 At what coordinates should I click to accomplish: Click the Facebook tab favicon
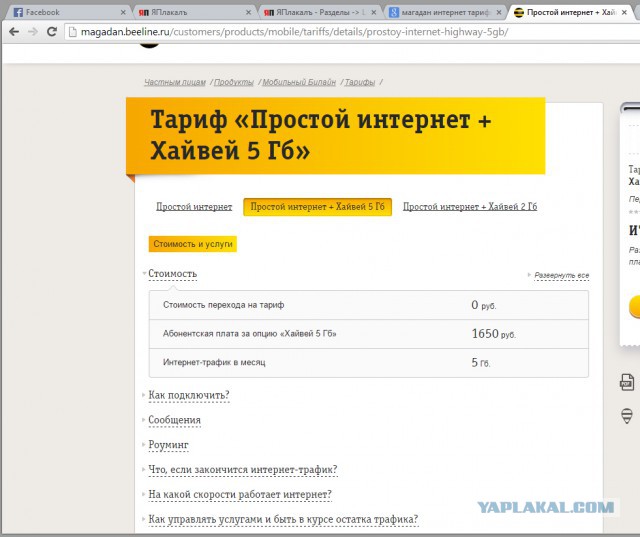[x=18, y=12]
